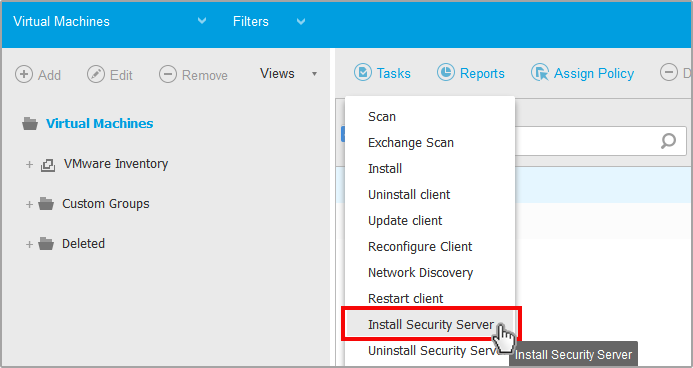
Task: Click the Tasks clipboard icon
Action: tap(363, 72)
